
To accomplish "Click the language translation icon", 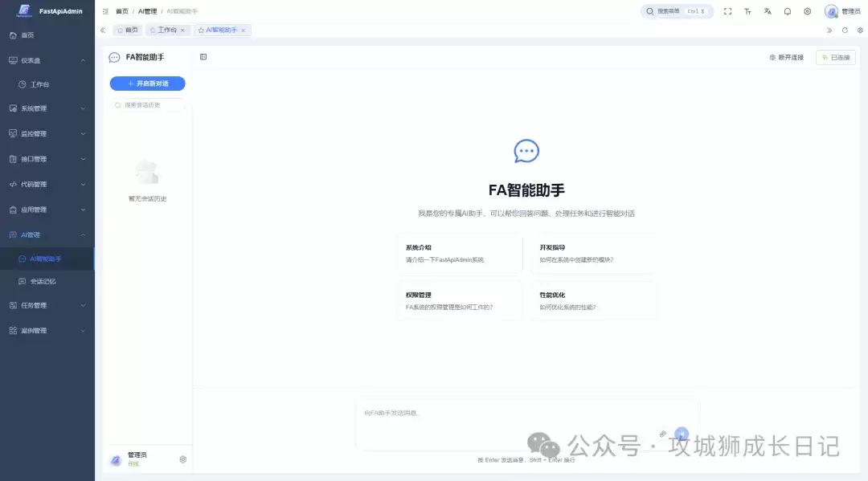I will [768, 11].
